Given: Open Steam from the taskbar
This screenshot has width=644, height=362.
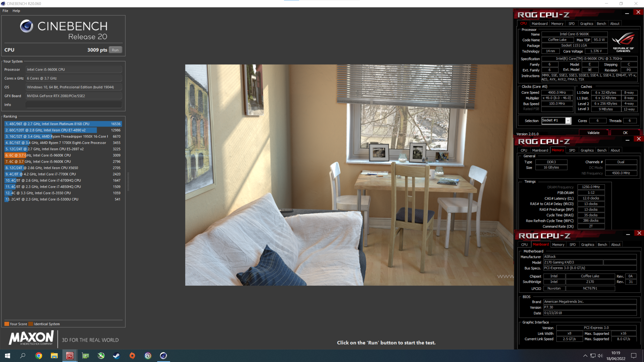Looking at the screenshot, I should click(116, 355).
